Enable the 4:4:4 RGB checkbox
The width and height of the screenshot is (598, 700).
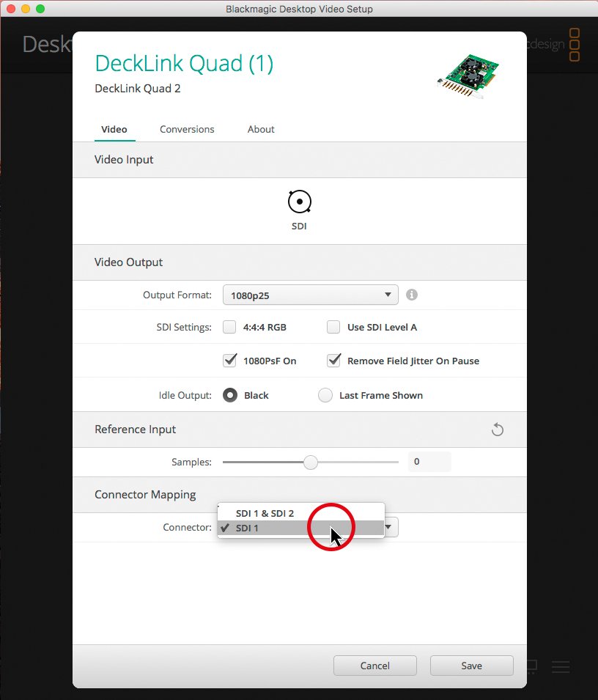(229, 327)
